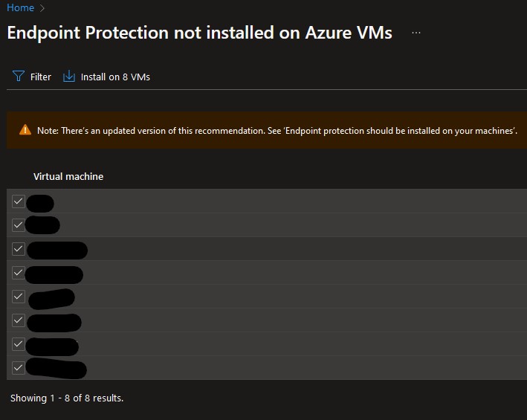Toggle the third virtual machine checkbox

pos(19,249)
